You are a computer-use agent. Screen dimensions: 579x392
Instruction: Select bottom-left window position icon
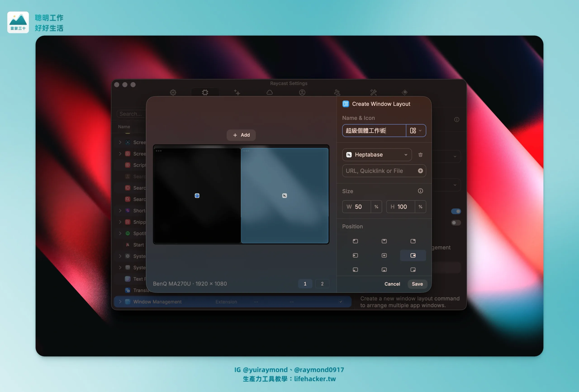tap(355, 270)
